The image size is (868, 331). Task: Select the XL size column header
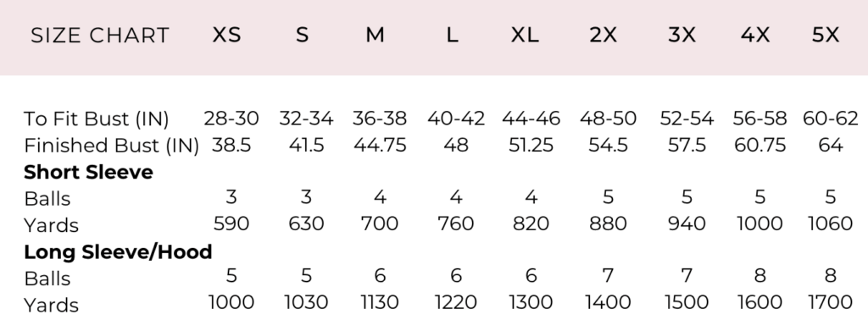pyautogui.click(x=524, y=36)
